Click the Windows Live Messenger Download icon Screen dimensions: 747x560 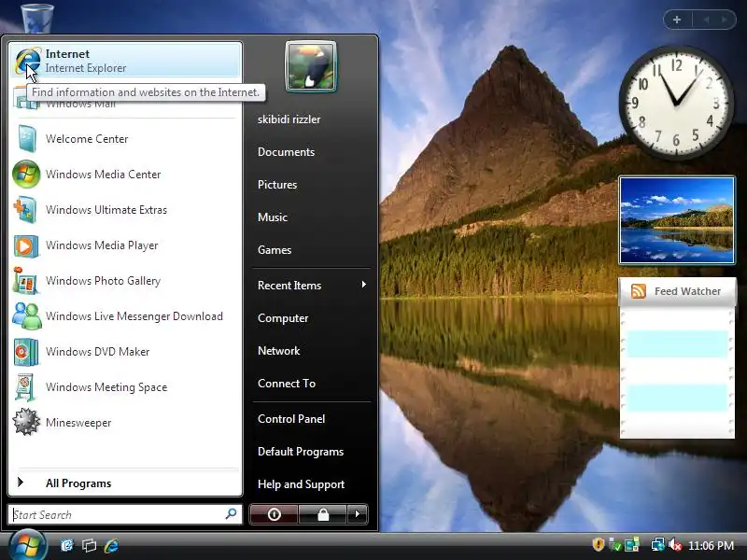click(27, 316)
